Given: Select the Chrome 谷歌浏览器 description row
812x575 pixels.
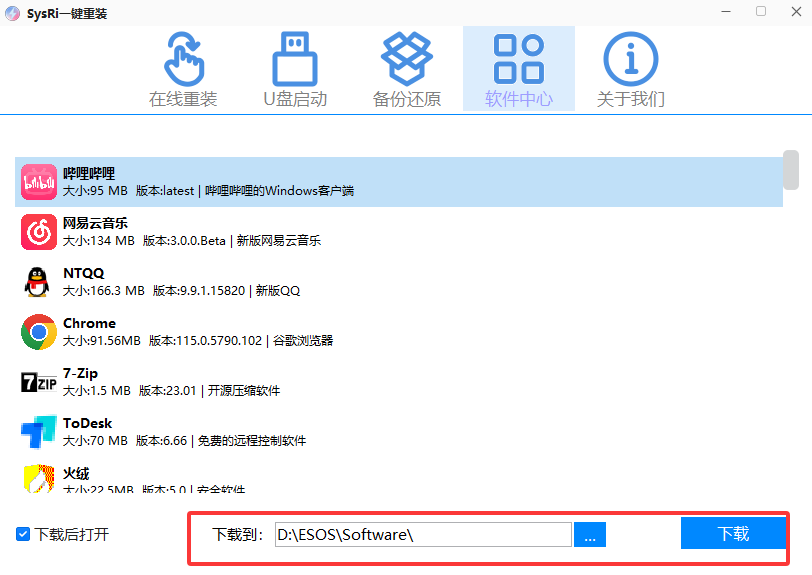Looking at the screenshot, I should pyautogui.click(x=198, y=341).
